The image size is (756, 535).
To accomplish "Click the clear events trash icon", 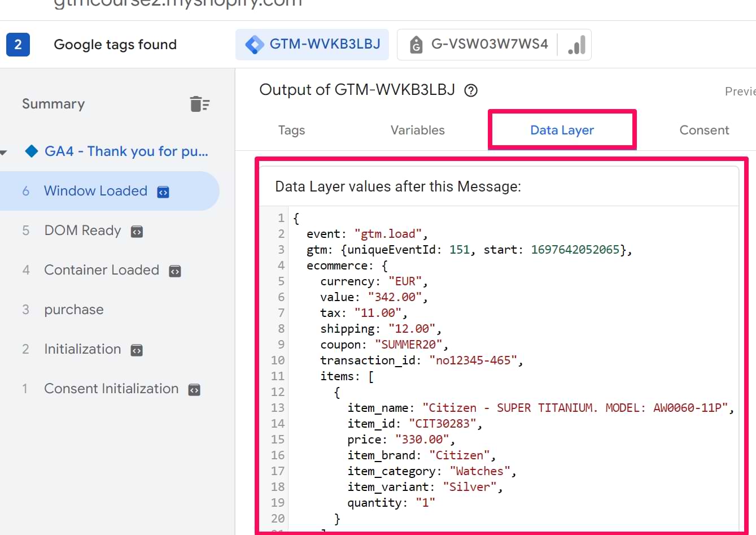I will point(199,104).
